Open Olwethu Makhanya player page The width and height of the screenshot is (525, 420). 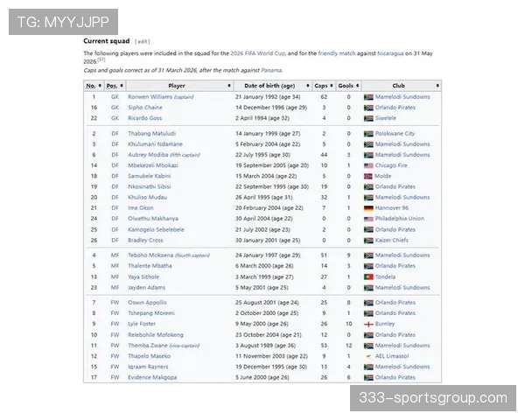pyautogui.click(x=153, y=219)
